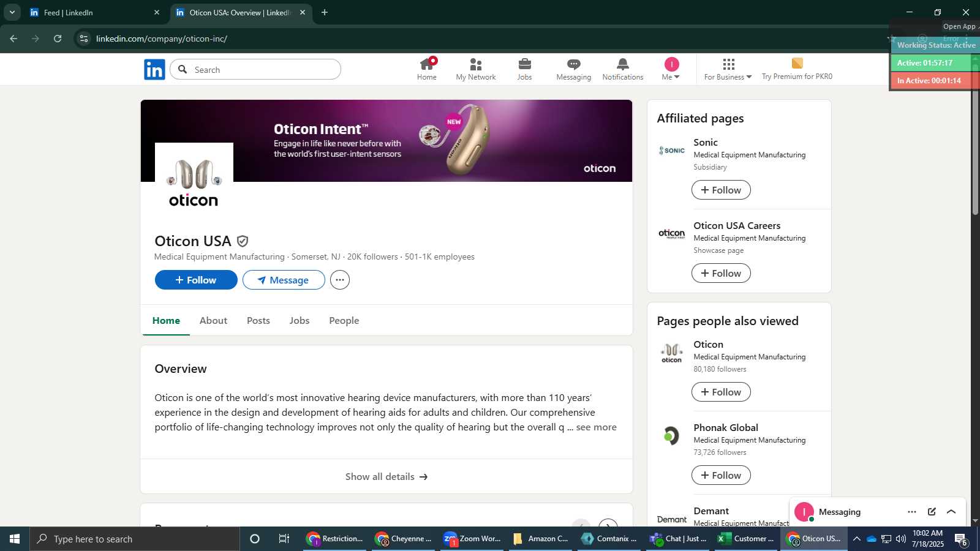
Task: Open Sonic page title link
Action: click(706, 142)
